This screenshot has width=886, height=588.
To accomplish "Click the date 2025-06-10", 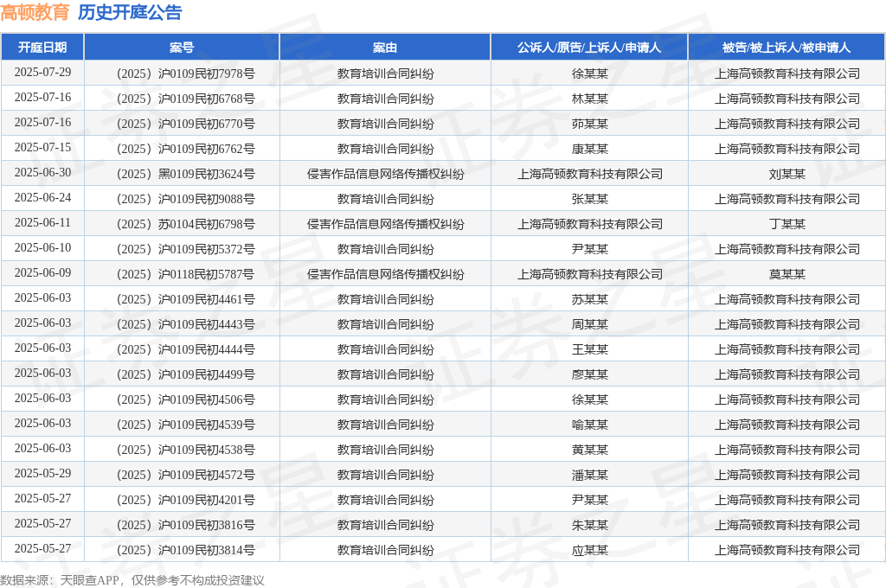I will [43, 247].
